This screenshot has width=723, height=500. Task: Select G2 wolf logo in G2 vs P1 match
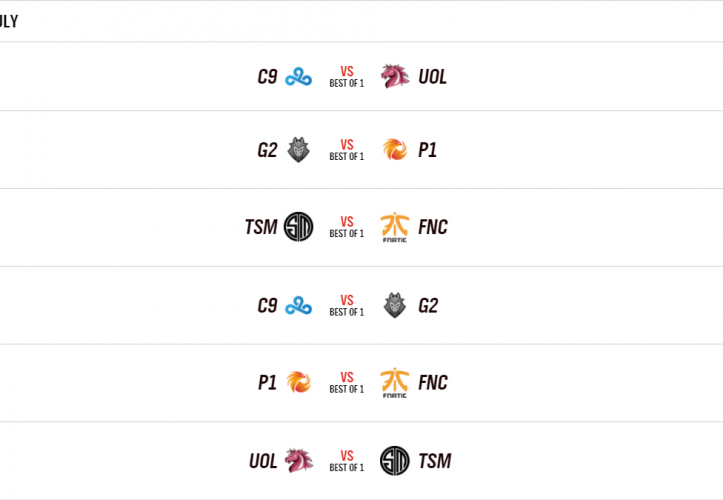click(x=298, y=150)
